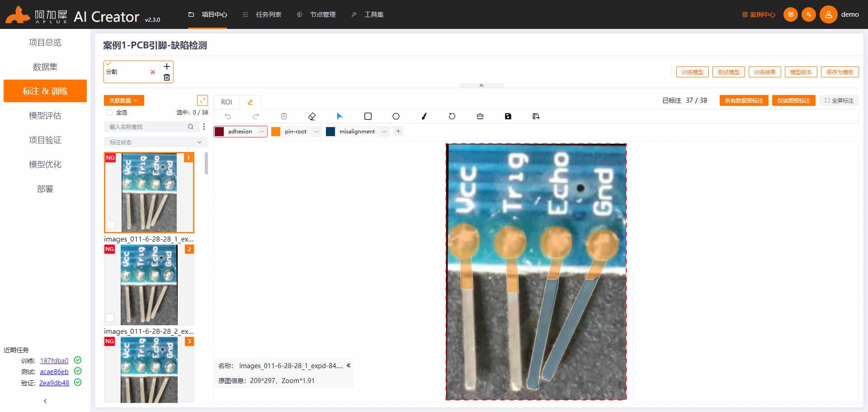
Task: Expand the image list panel icon
Action: (x=203, y=100)
